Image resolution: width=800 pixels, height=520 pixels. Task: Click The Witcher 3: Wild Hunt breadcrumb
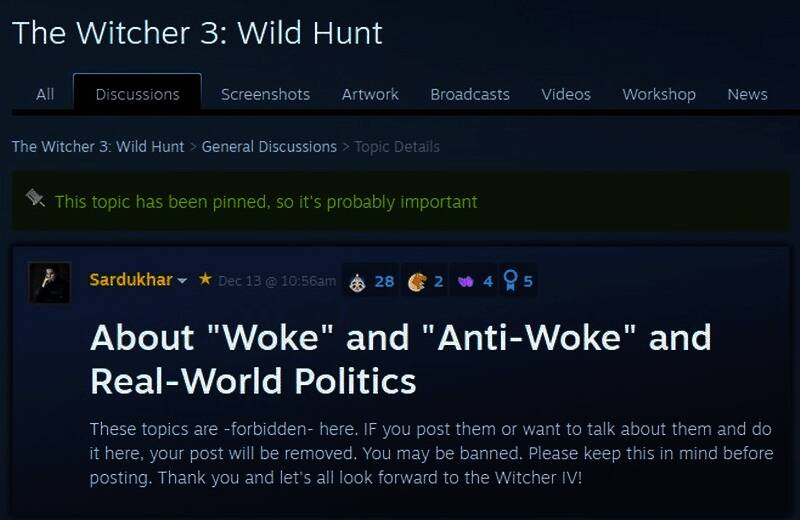click(98, 147)
